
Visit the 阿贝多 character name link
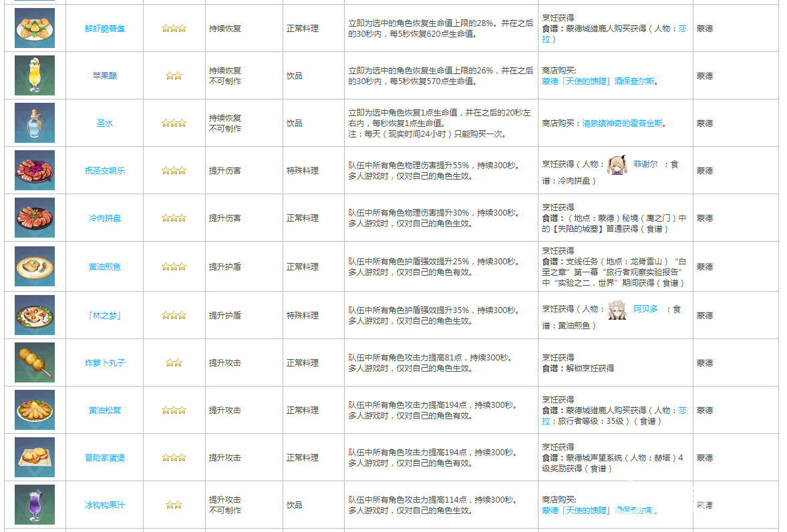645,309
